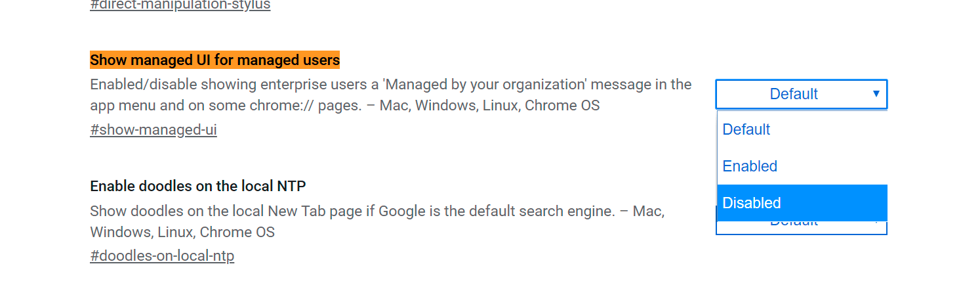Screen dimensions: 980x289
Task: Click the Show managed UI select box
Action: pyautogui.click(x=794, y=94)
